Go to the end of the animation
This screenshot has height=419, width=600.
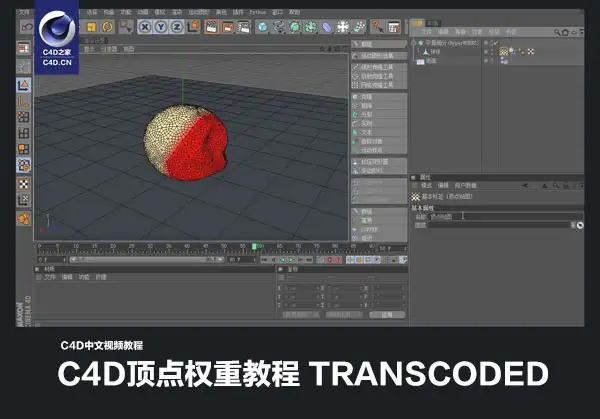tap(309, 260)
